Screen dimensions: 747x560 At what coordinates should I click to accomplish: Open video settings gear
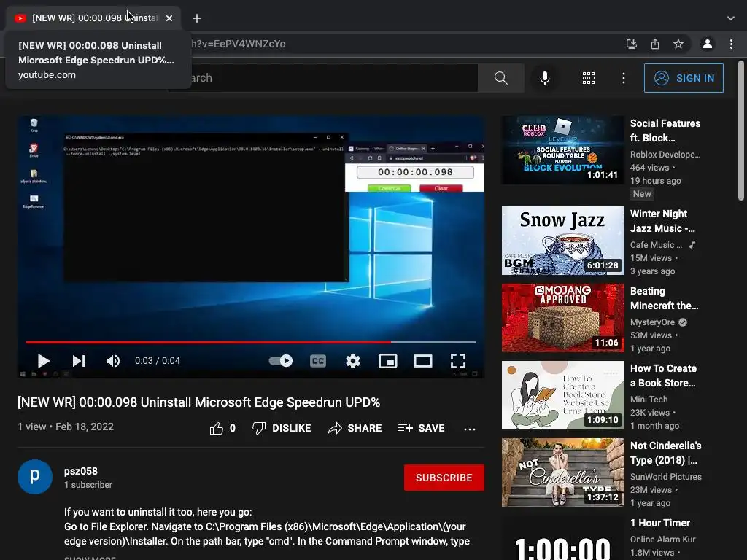pos(352,361)
